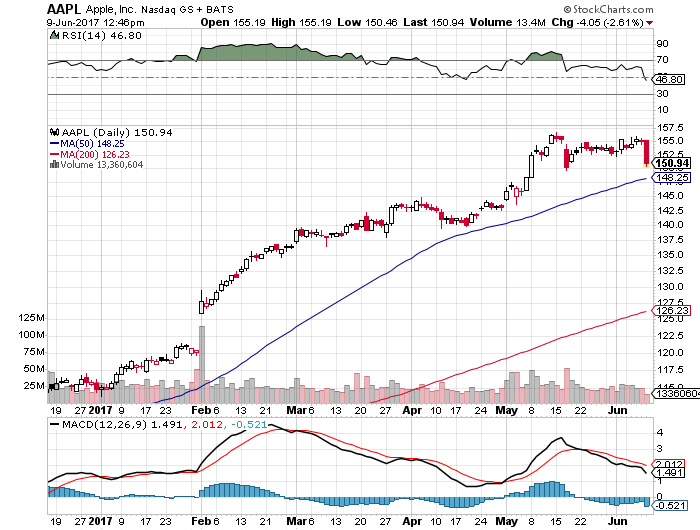Viewport: 700px width, 530px height.
Task: Click the -0.521 histogram axis tag
Action: click(670, 505)
